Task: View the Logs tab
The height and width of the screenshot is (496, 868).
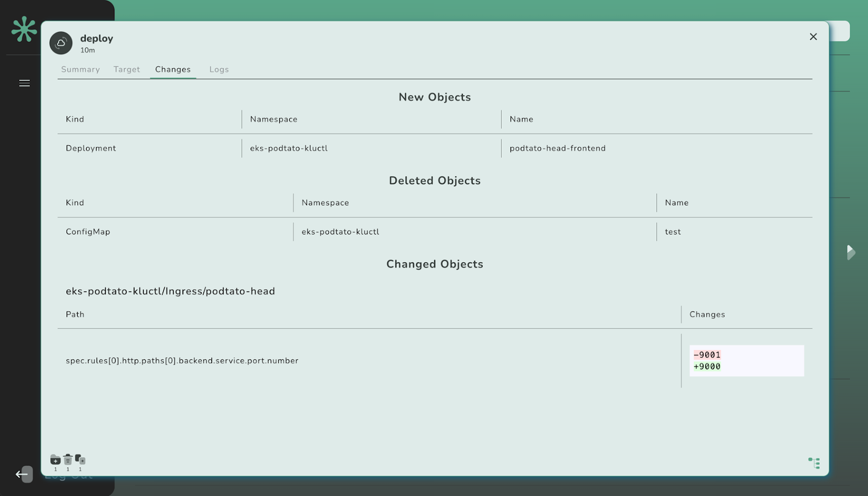Action: tap(219, 69)
